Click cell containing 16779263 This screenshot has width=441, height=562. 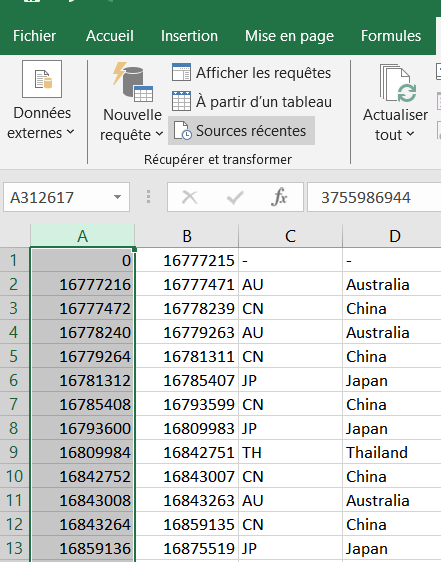[x=187, y=332]
